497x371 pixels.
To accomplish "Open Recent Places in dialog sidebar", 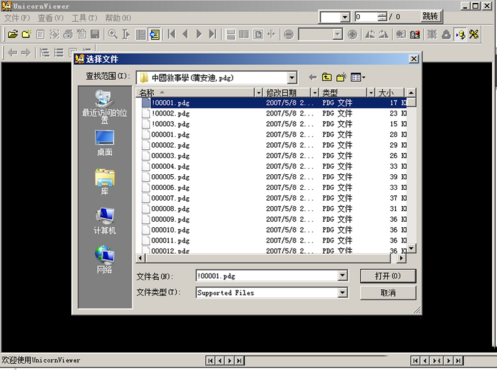I will coord(105,107).
